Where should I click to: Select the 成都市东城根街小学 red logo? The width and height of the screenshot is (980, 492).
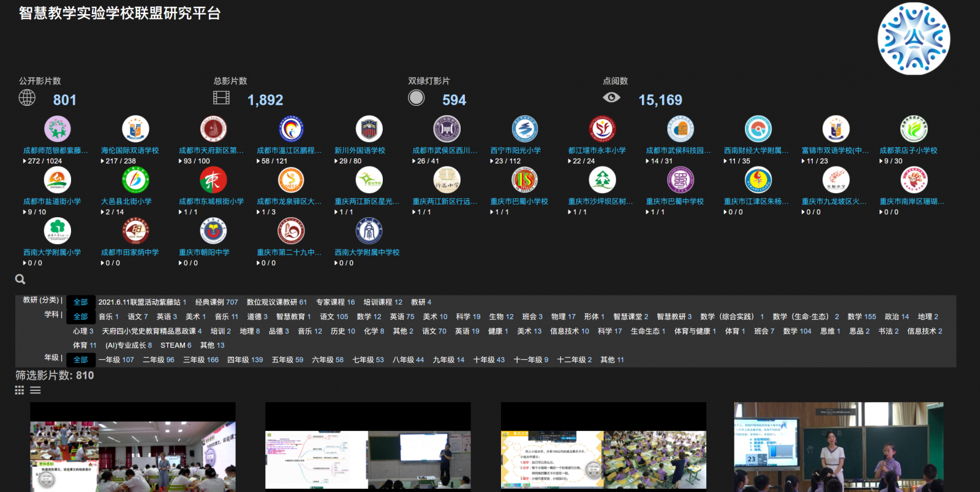[213, 181]
